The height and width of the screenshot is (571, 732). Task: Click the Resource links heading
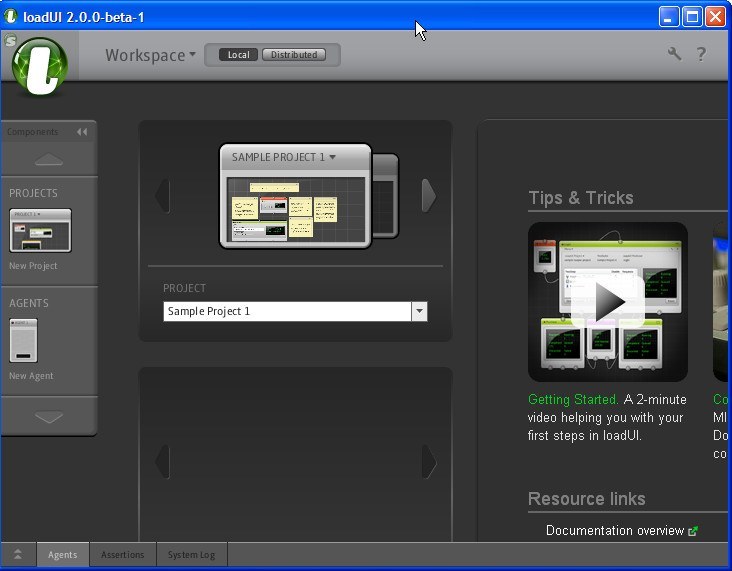point(587,499)
